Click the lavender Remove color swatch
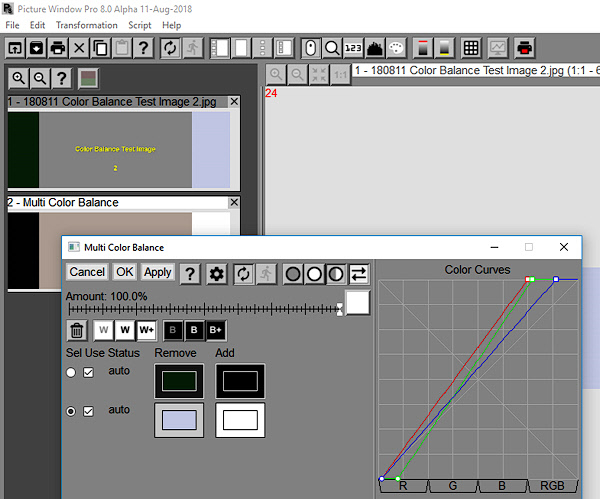The height and width of the screenshot is (499, 600). pyautogui.click(x=179, y=420)
